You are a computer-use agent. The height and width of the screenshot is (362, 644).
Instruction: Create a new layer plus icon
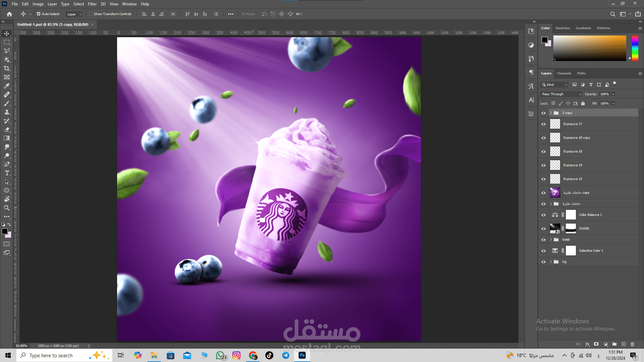624,344
